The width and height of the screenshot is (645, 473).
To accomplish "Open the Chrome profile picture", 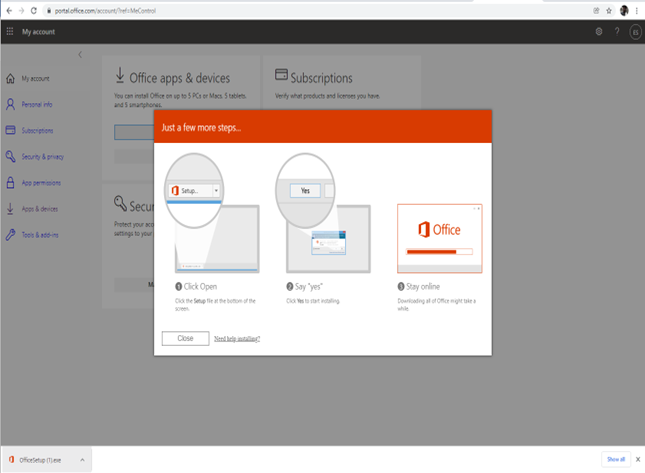I will [x=624, y=11].
